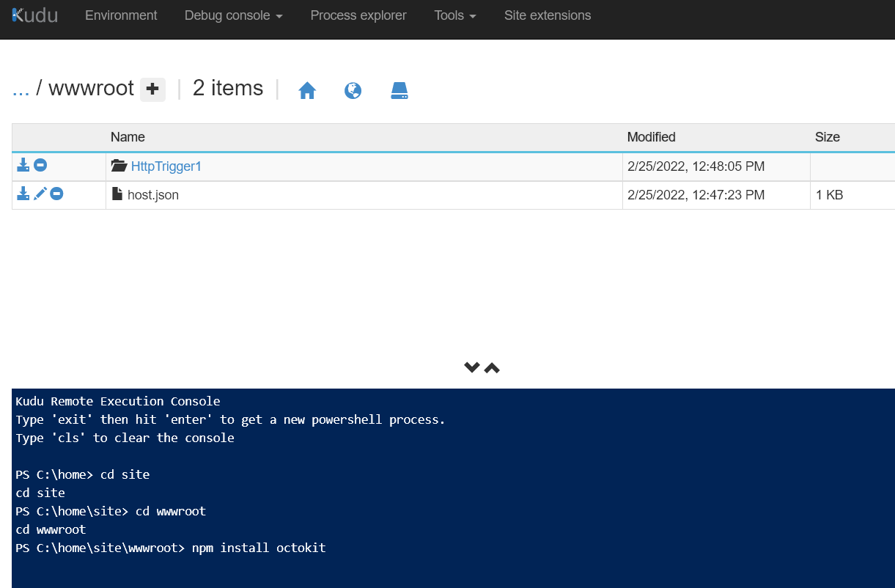Expand file pane with up chevron
This screenshot has width=895, height=588.
pyautogui.click(x=492, y=367)
